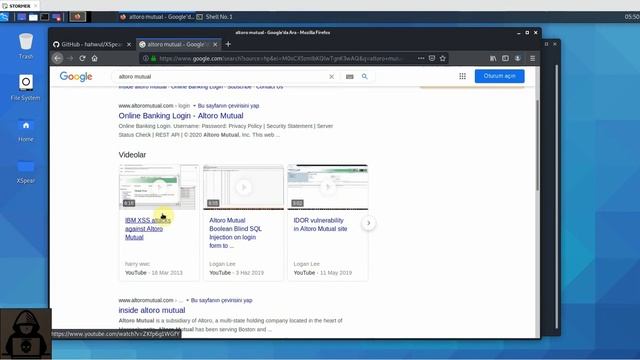Screen dimensions: 640x360
Task: Open IDOR vulnerability in Altoro Mutual site video
Action: pyautogui.click(x=320, y=224)
